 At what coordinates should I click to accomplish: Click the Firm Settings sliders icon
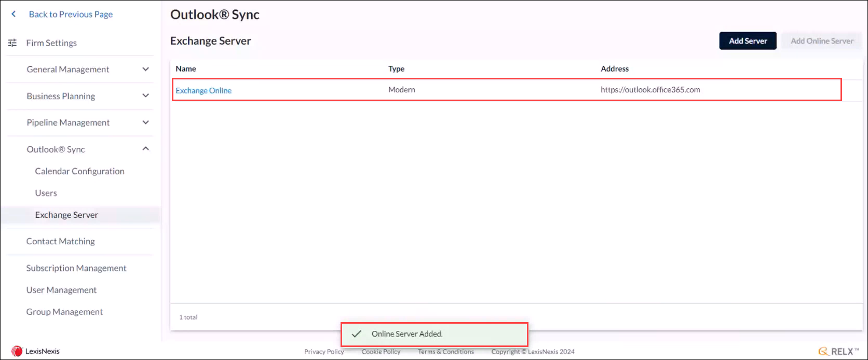point(12,43)
